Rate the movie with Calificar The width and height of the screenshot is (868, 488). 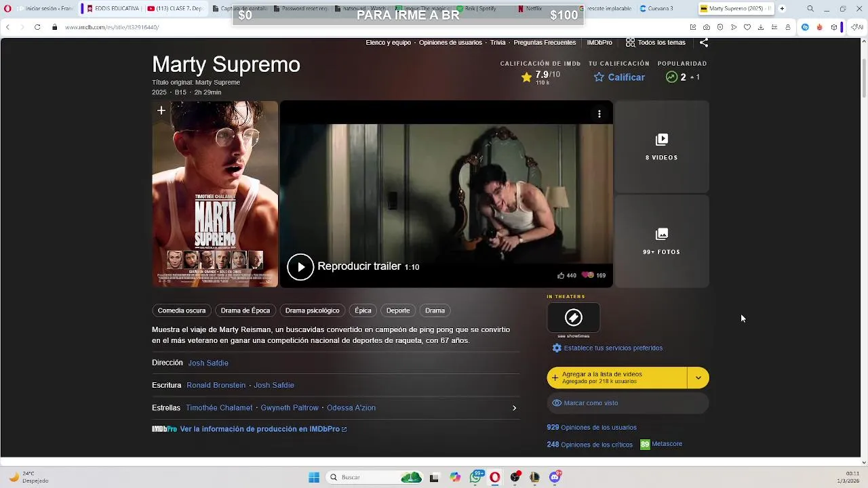click(619, 77)
